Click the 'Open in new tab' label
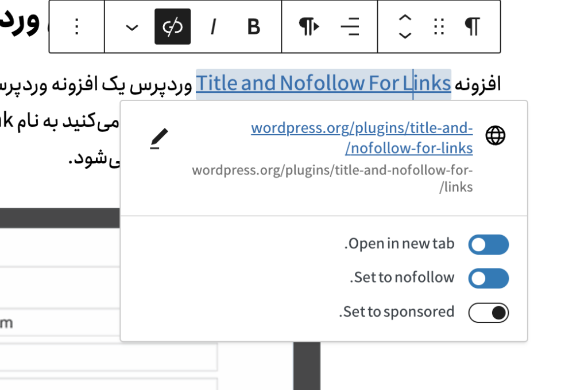This screenshot has height=390, width=588. pyautogui.click(x=400, y=244)
